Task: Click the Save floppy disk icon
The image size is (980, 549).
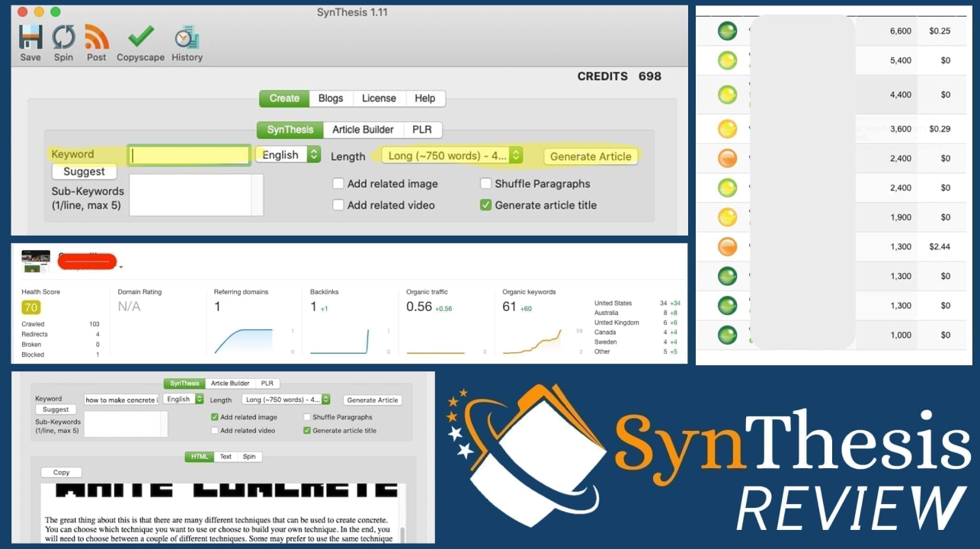Action: tap(30, 37)
